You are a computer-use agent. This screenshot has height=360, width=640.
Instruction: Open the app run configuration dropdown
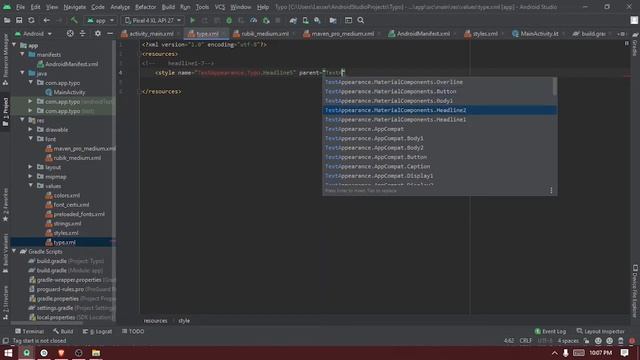[x=100, y=20]
